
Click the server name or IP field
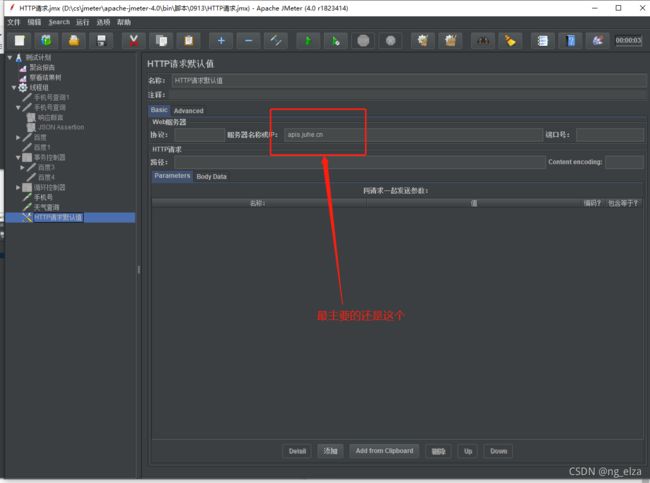tap(413, 135)
